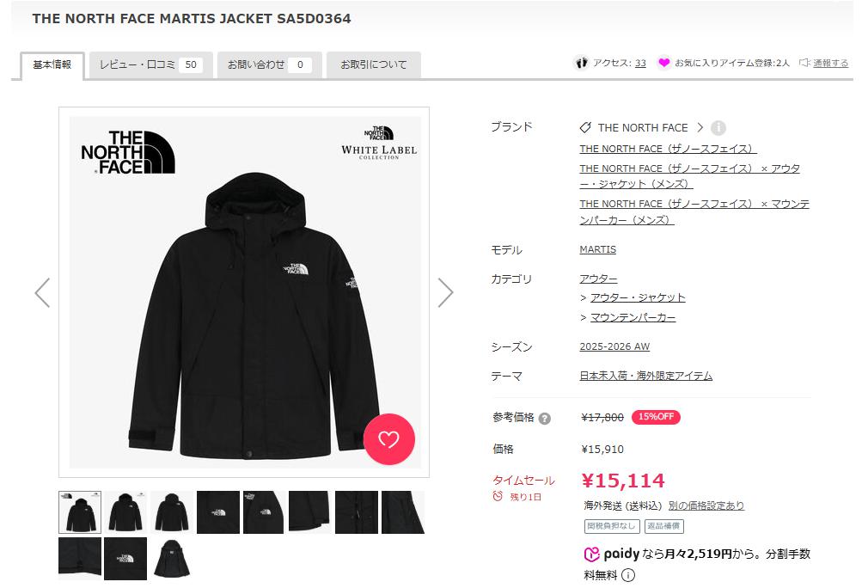868x588 pixels.
Task: Open the マウンテンパーカー category link
Action: [633, 317]
